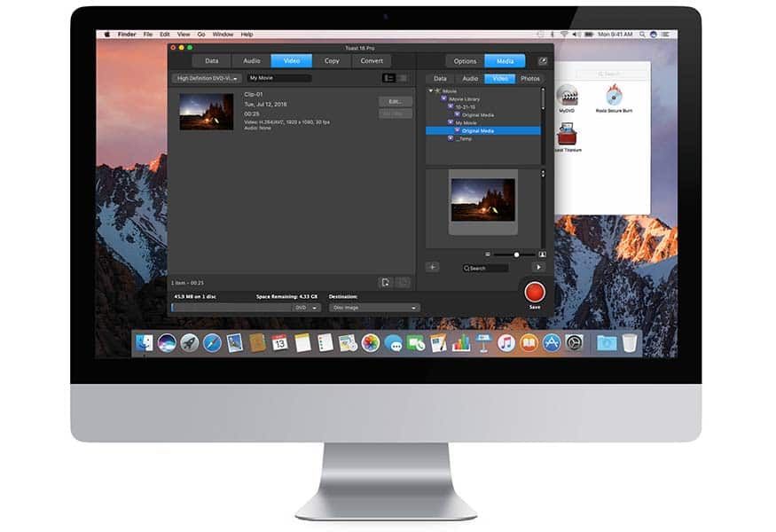776x532 pixels.
Task: Select the Audio project tab
Action: 251,61
